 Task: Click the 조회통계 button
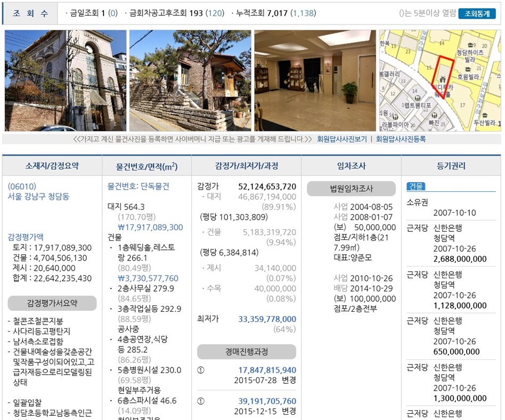(477, 14)
